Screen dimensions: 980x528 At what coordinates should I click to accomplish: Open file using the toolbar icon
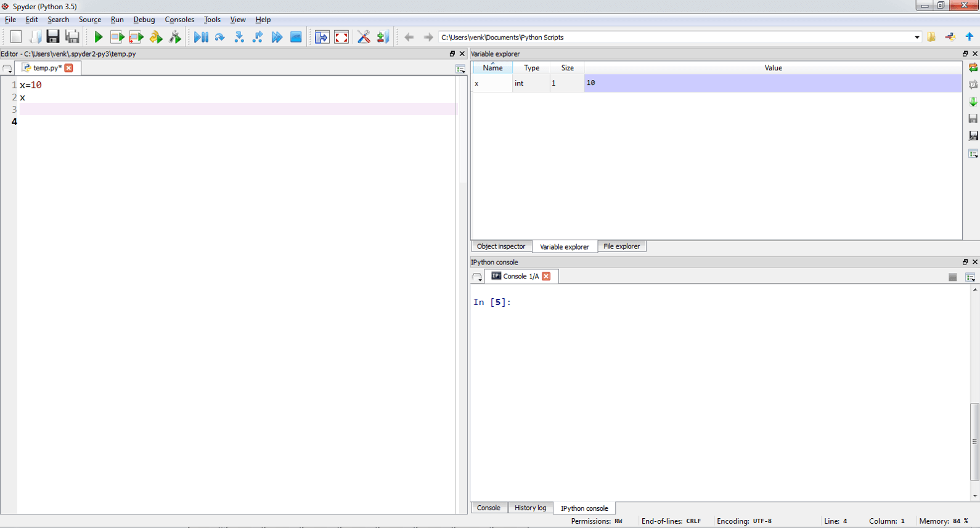coord(35,37)
